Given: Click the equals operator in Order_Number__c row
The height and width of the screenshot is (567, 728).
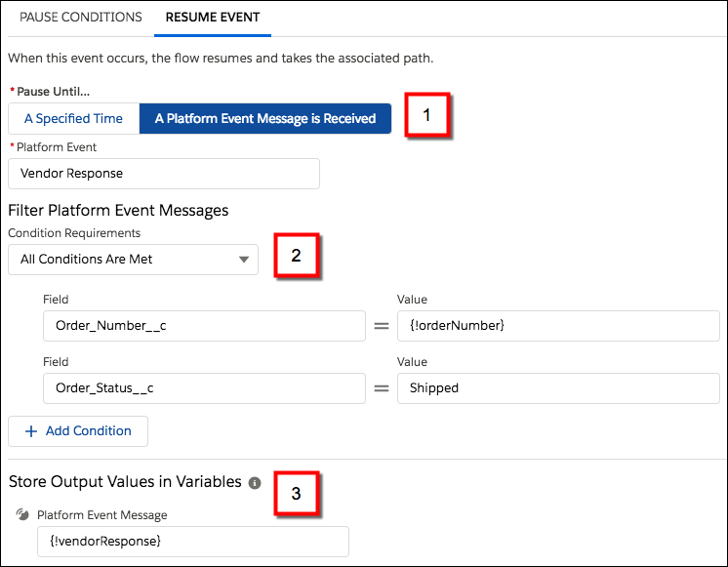Looking at the screenshot, I should point(382,326).
